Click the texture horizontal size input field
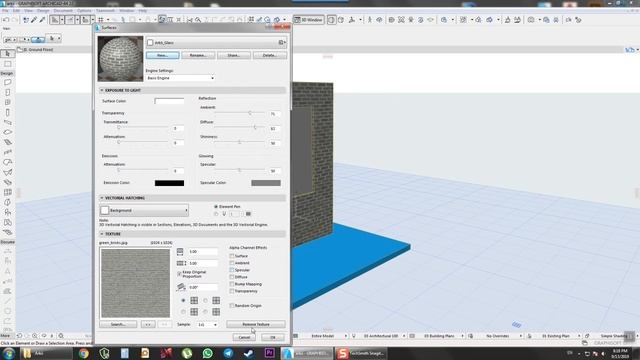The image size is (640, 360). click(x=203, y=252)
